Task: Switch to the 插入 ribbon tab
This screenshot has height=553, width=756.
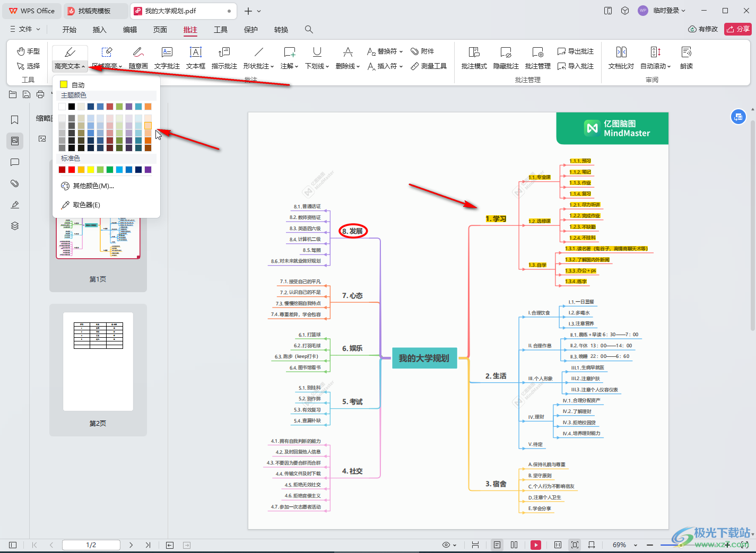Action: (x=100, y=30)
